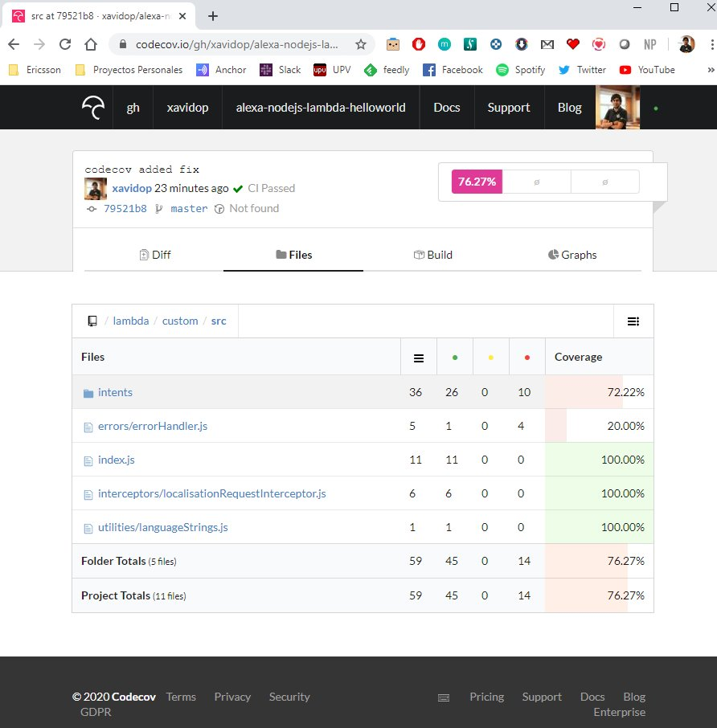Open a new browser tab
The image size is (717, 728).
click(x=213, y=16)
